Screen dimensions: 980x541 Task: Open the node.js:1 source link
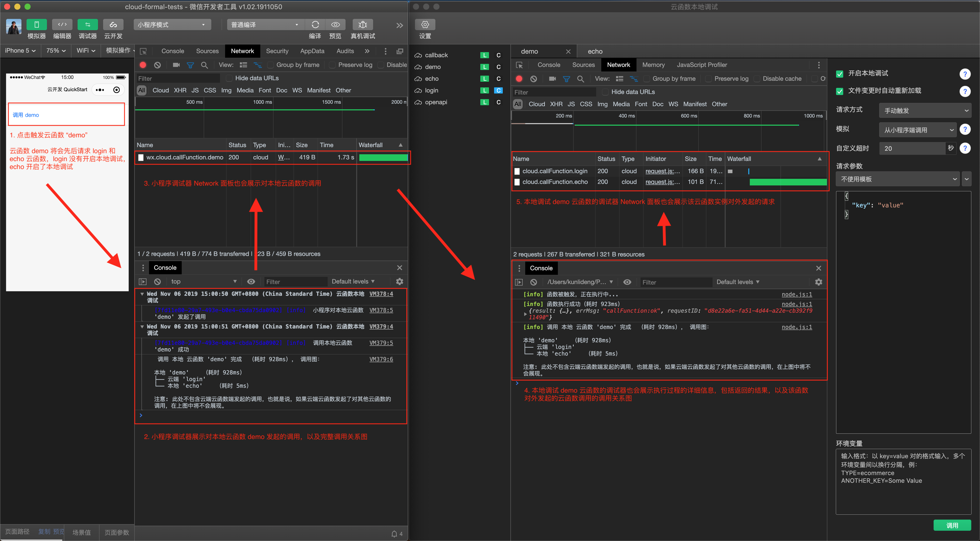797,294
